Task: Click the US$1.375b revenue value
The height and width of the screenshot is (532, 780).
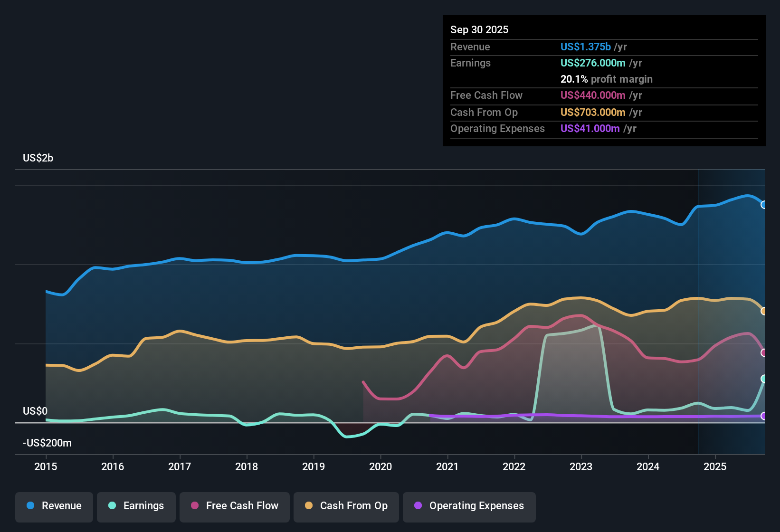Action: click(x=585, y=47)
